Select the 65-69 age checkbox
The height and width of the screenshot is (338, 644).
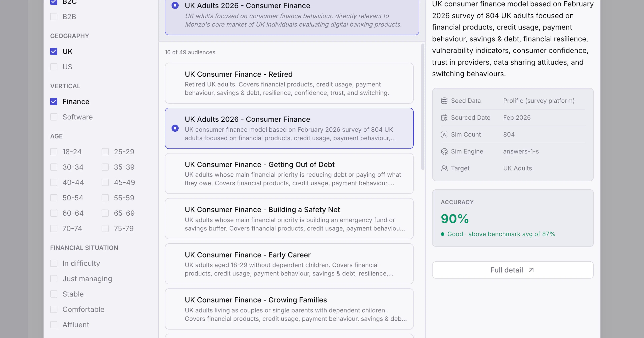pos(105,213)
